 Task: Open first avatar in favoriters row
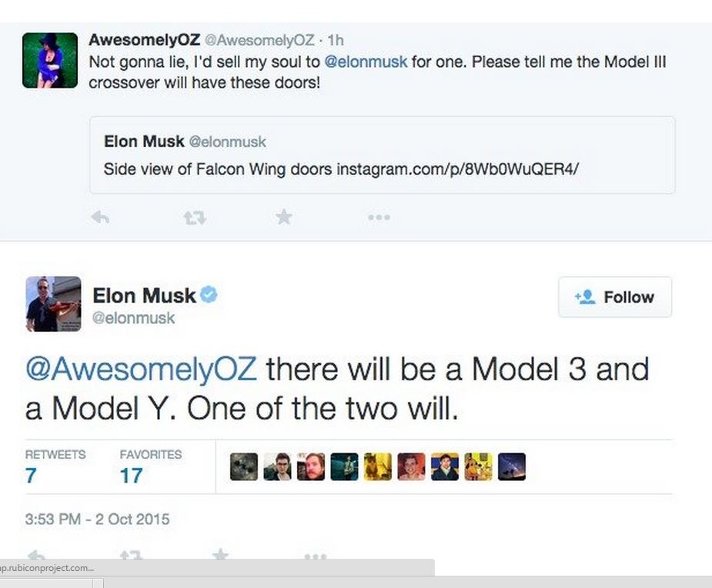pyautogui.click(x=244, y=466)
